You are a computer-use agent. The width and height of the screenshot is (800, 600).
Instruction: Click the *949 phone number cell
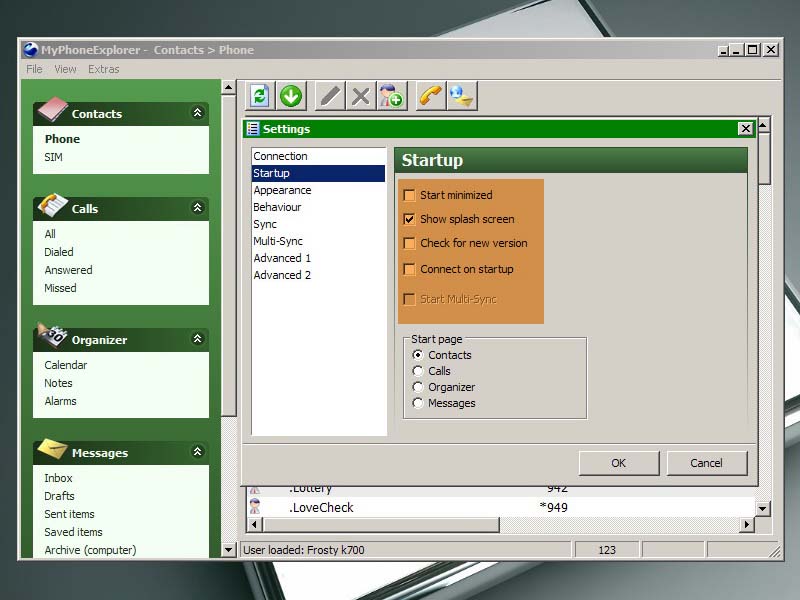pyautogui.click(x=554, y=507)
